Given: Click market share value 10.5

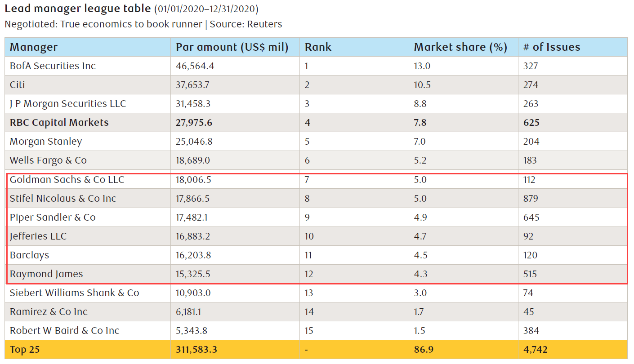Looking at the screenshot, I should pos(422,85).
